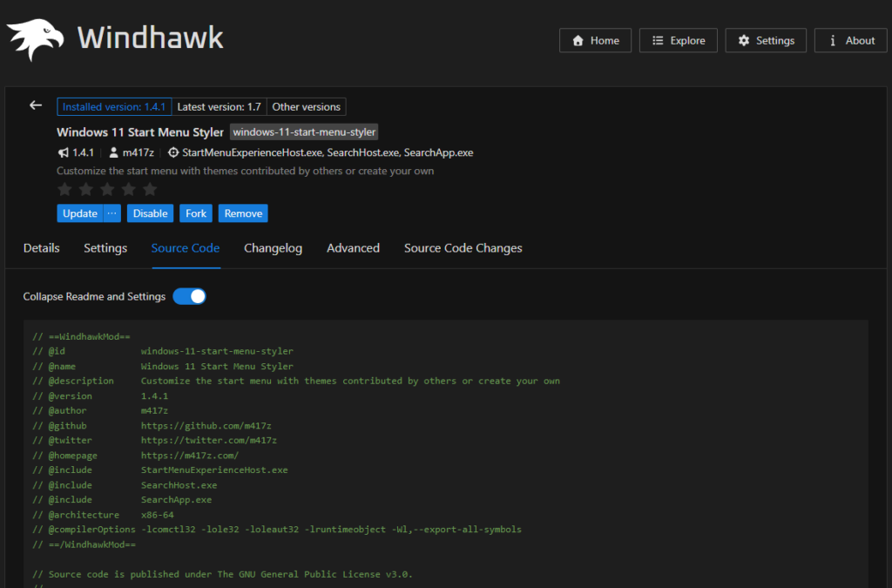Open the Advanced tab

click(x=354, y=248)
